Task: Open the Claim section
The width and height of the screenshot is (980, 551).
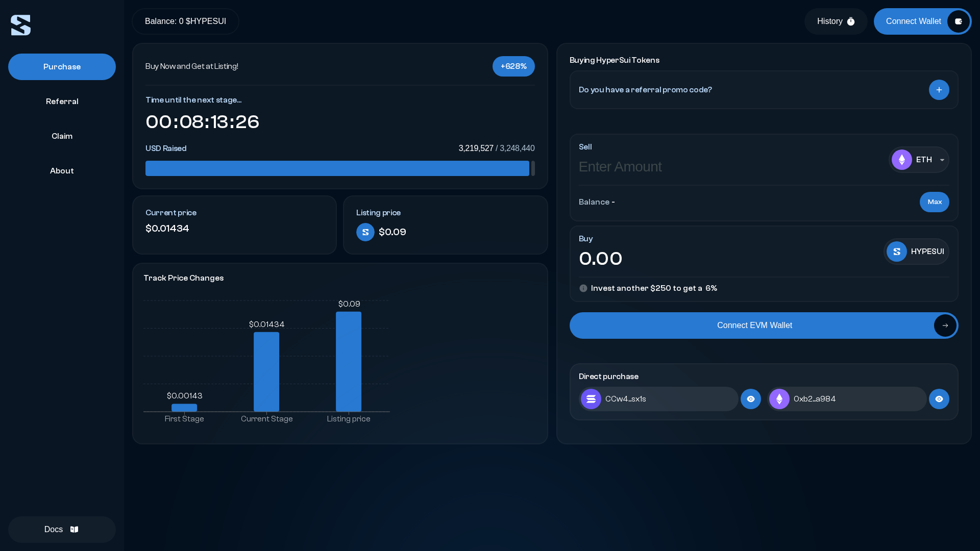Action: pos(62,136)
